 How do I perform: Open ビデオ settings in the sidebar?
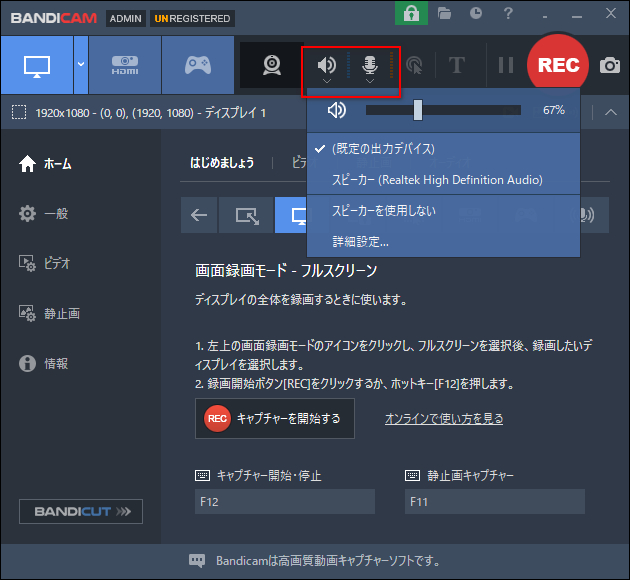[x=45, y=263]
